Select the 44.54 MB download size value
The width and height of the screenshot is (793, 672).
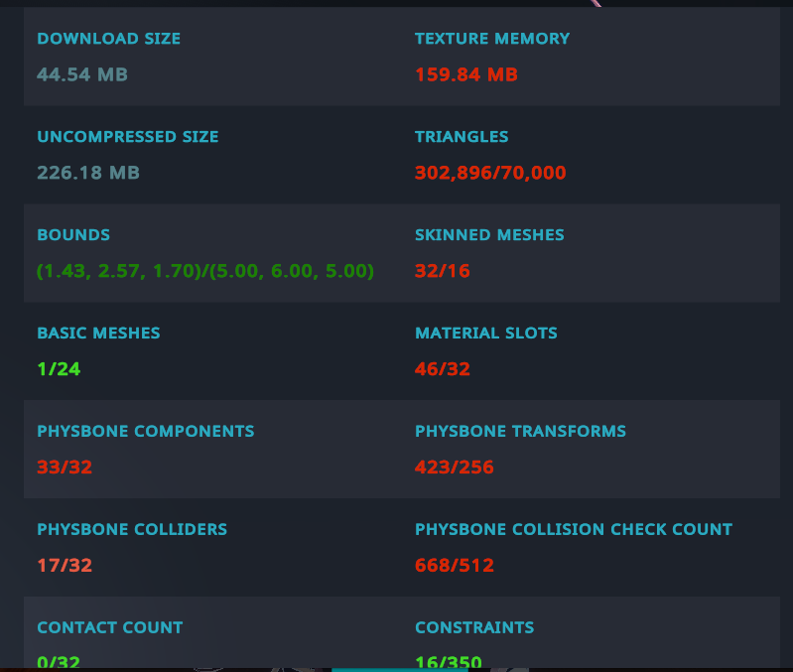pos(82,74)
